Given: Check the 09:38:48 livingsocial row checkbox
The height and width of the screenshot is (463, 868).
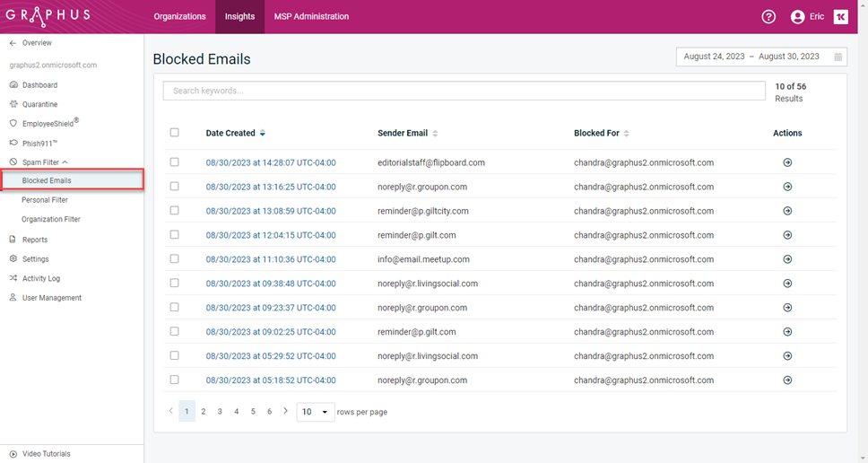Looking at the screenshot, I should click(174, 283).
